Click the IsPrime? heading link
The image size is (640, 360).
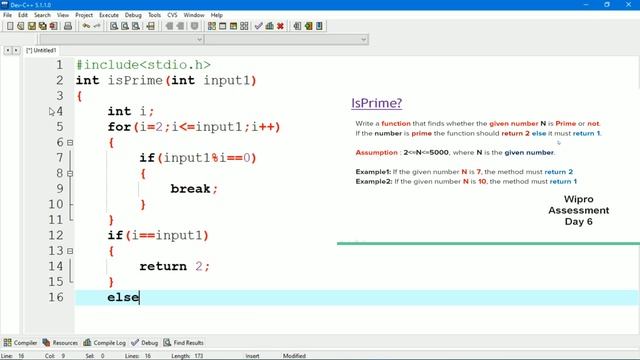click(376, 103)
